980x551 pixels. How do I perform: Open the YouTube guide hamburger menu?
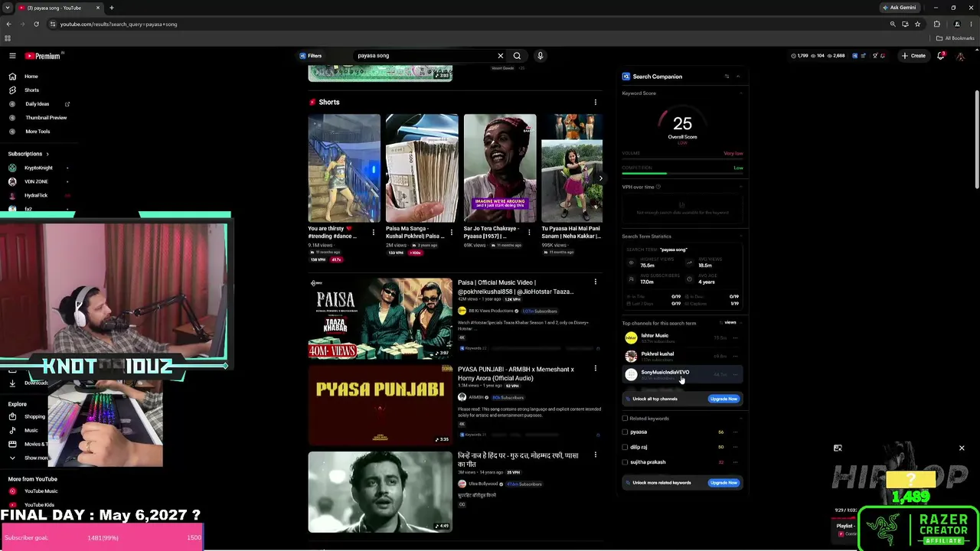pos(12,56)
